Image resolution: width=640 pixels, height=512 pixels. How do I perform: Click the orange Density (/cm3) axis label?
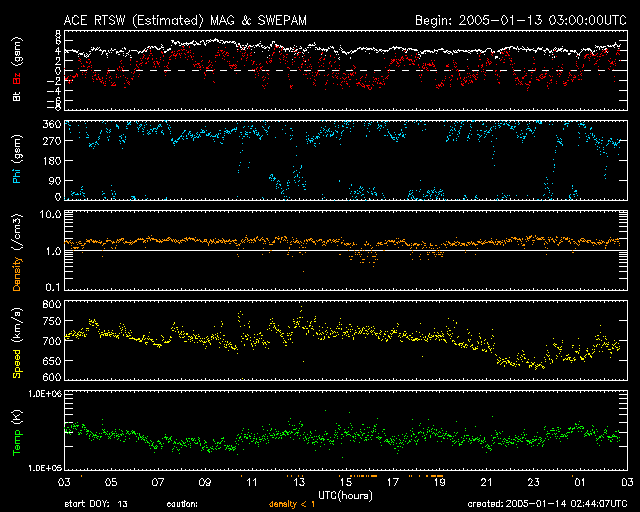(x=17, y=252)
